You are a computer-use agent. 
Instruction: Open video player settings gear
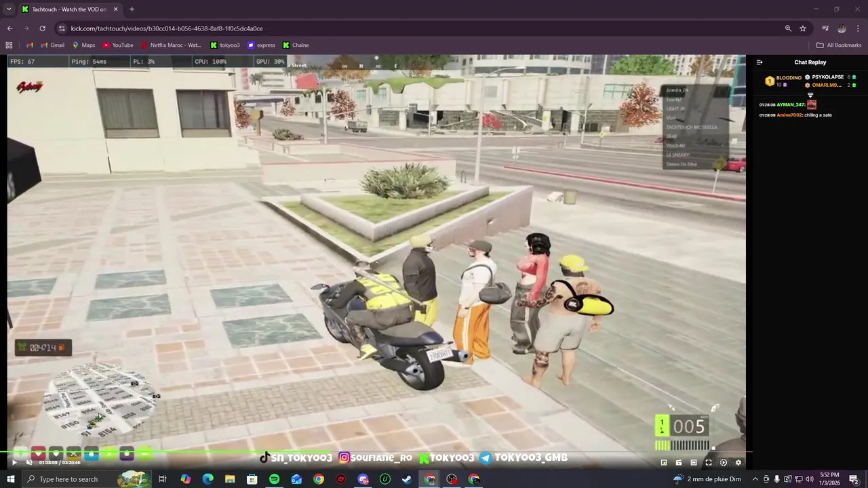[x=738, y=462]
